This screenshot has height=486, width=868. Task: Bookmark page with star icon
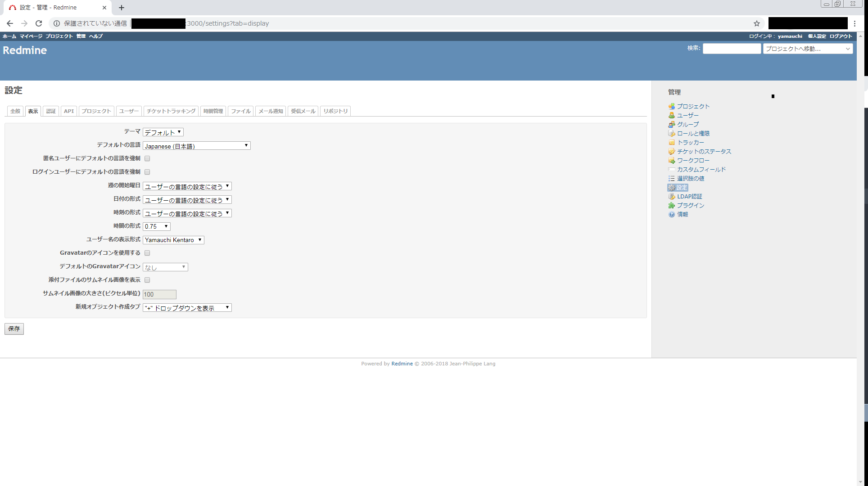coord(756,23)
